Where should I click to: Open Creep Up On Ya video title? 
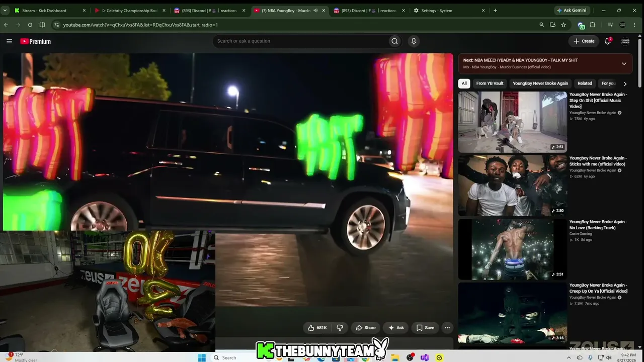click(598, 288)
